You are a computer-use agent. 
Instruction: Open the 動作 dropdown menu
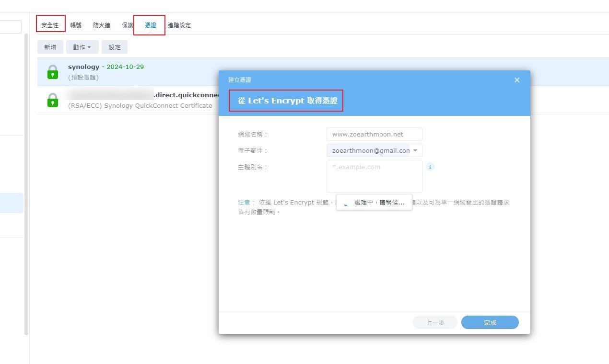(x=82, y=47)
